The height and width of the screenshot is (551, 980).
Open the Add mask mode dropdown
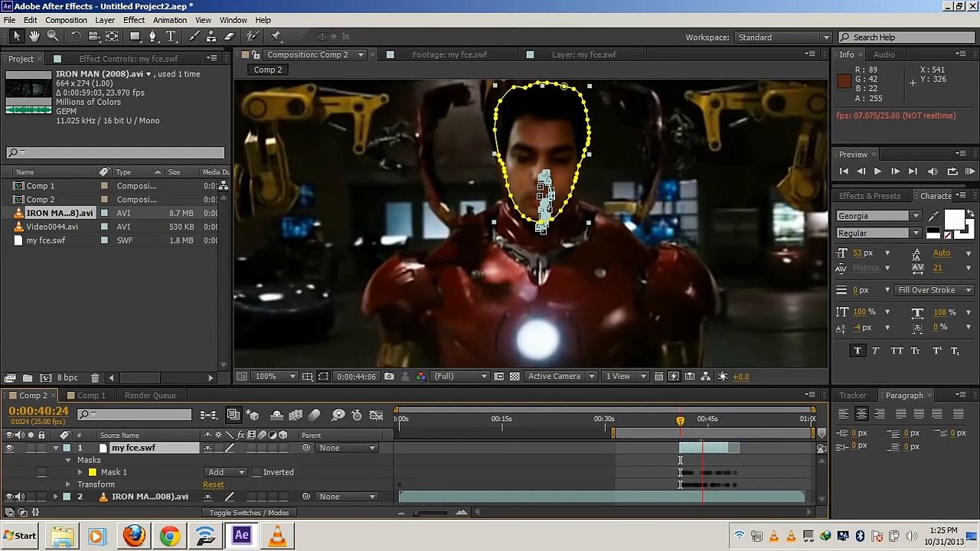click(x=225, y=472)
